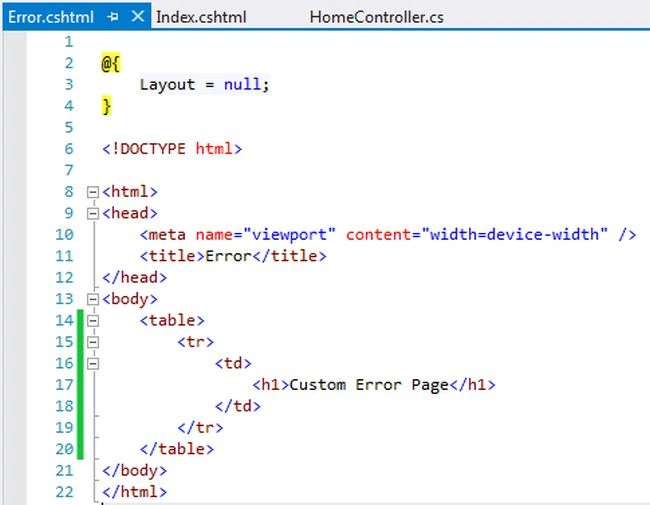Collapse the <head> block on line 9
Screen dimensions: 650x505
click(92, 214)
